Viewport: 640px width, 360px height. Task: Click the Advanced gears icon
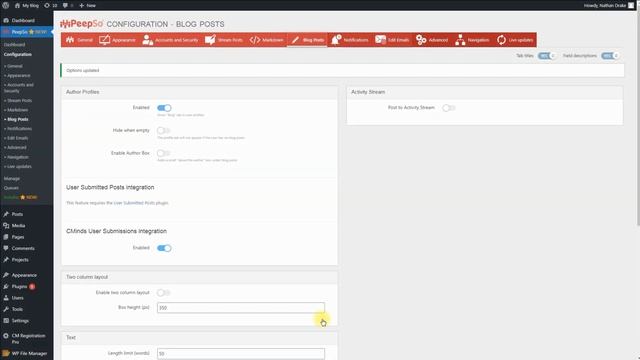tap(421, 40)
